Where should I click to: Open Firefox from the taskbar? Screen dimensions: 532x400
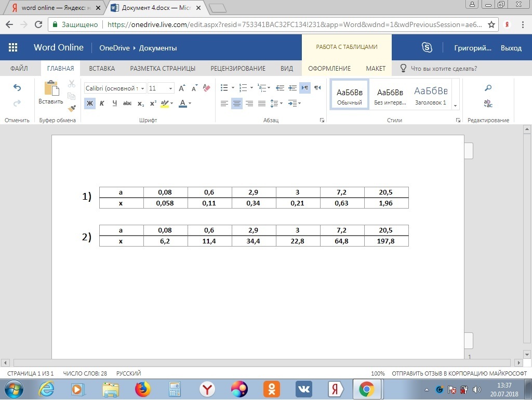(x=142, y=389)
